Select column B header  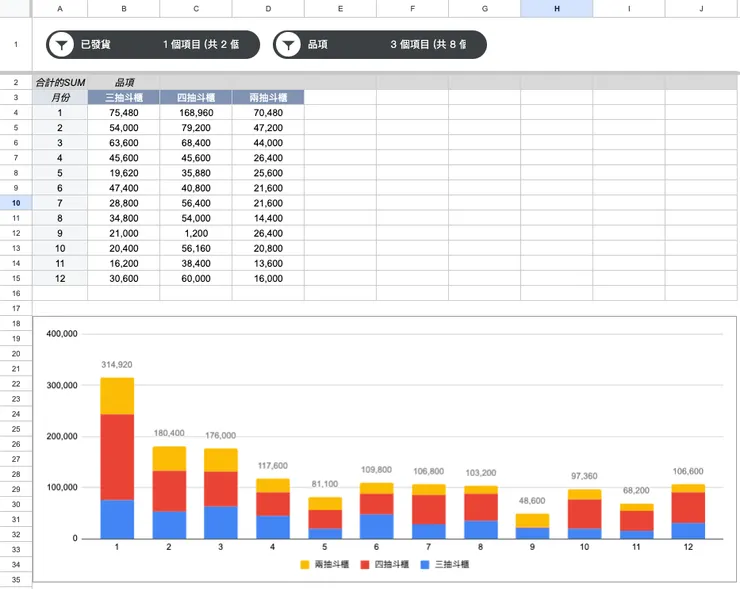(x=124, y=8)
